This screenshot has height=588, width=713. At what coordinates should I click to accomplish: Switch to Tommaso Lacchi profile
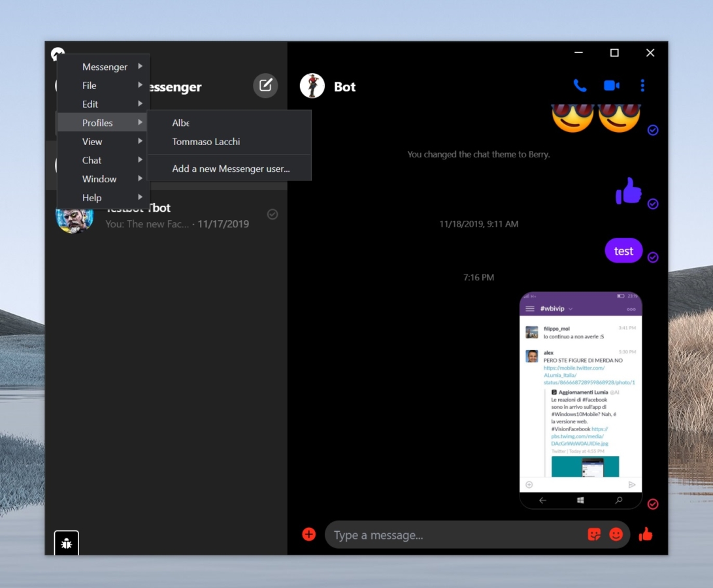206,142
